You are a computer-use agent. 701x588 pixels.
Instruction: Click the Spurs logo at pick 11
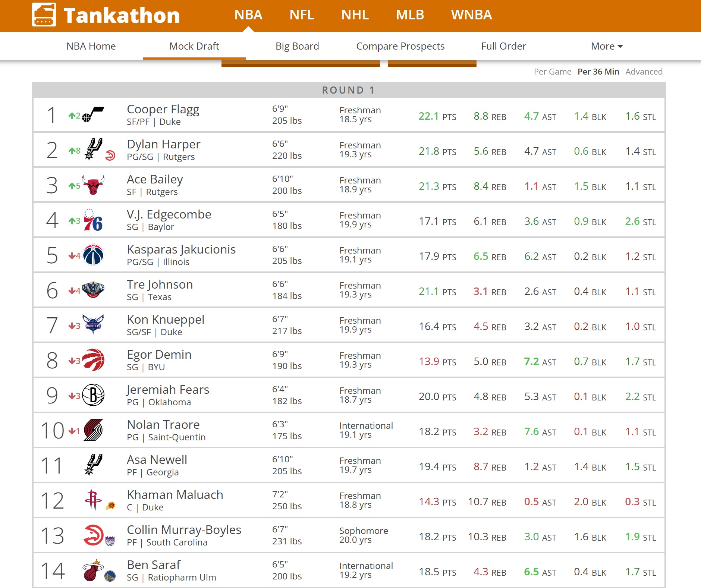93,465
